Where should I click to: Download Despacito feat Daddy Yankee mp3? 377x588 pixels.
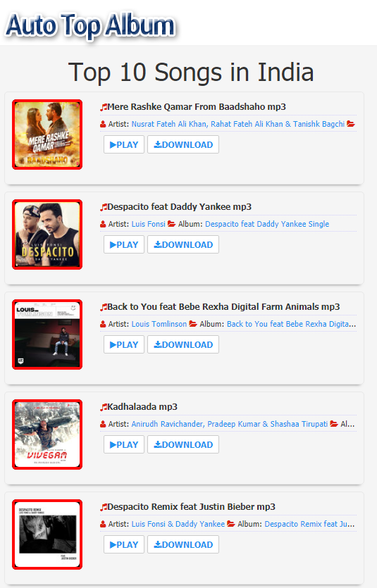pos(183,244)
